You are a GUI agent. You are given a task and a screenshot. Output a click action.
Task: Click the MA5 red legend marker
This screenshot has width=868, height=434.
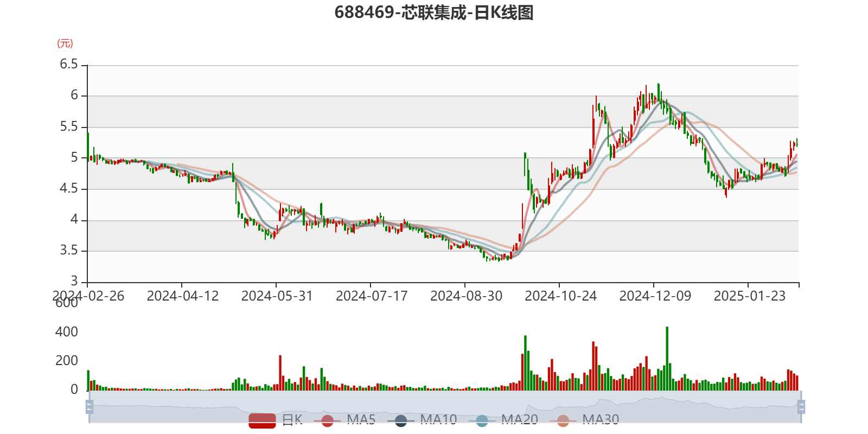pos(327,420)
